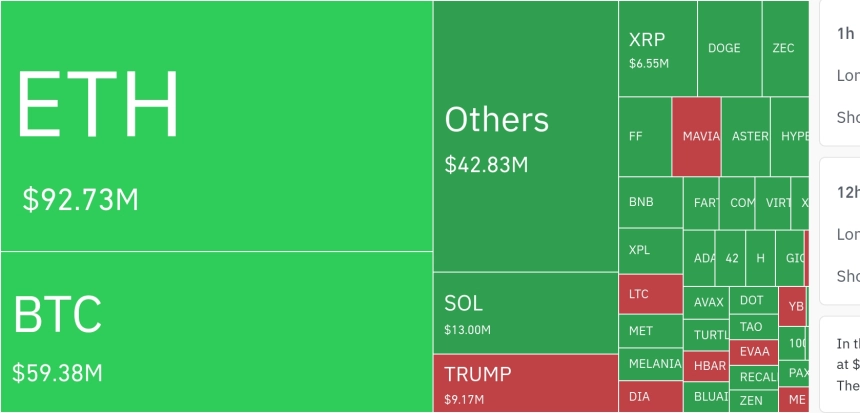Open the Others $42.83M tile
The image size is (860, 413).
click(x=525, y=136)
